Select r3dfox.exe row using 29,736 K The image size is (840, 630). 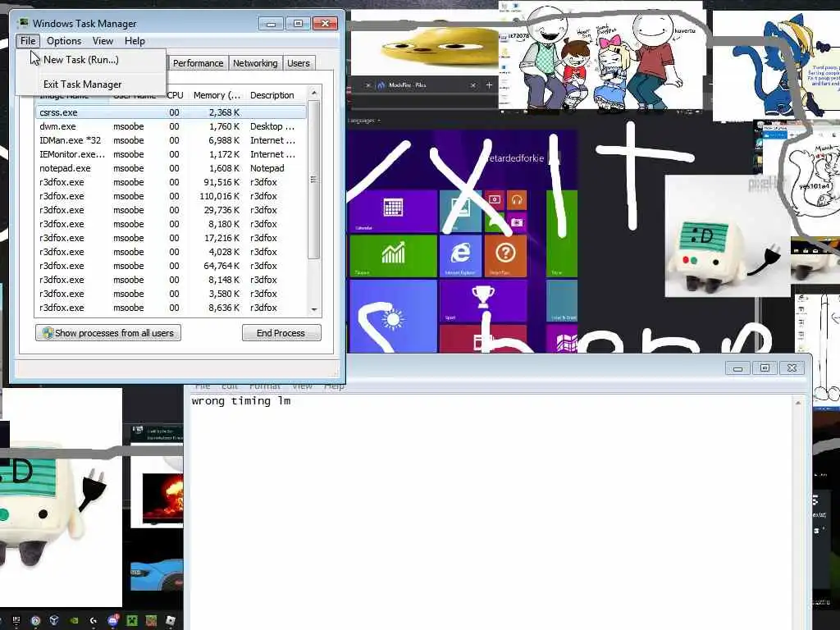tap(171, 210)
